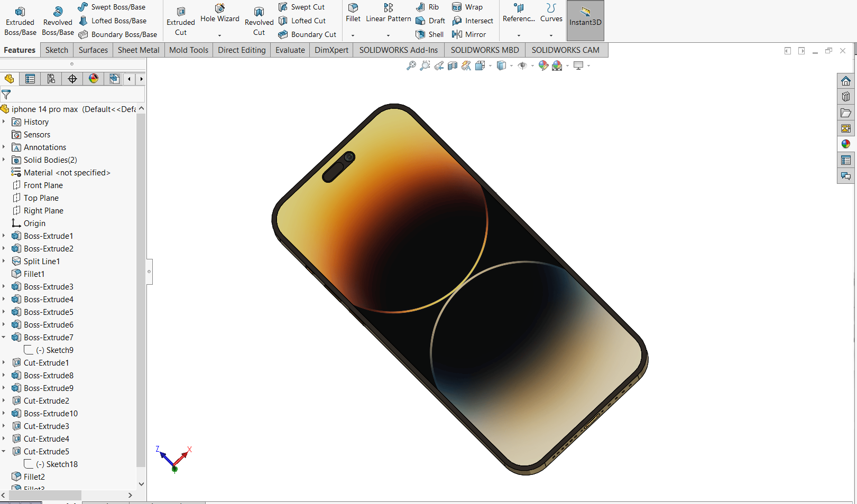Screen dimensions: 857x504
Task: Select the Origin in the tree
Action: pos(29,223)
